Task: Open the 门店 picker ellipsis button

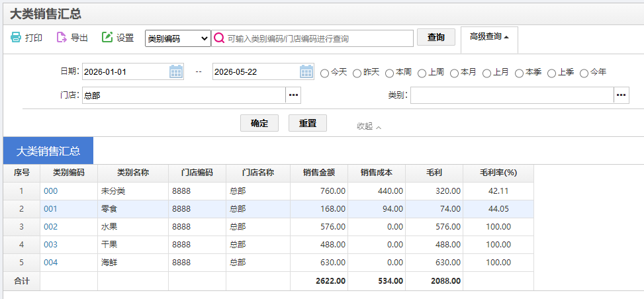Action: coord(293,95)
